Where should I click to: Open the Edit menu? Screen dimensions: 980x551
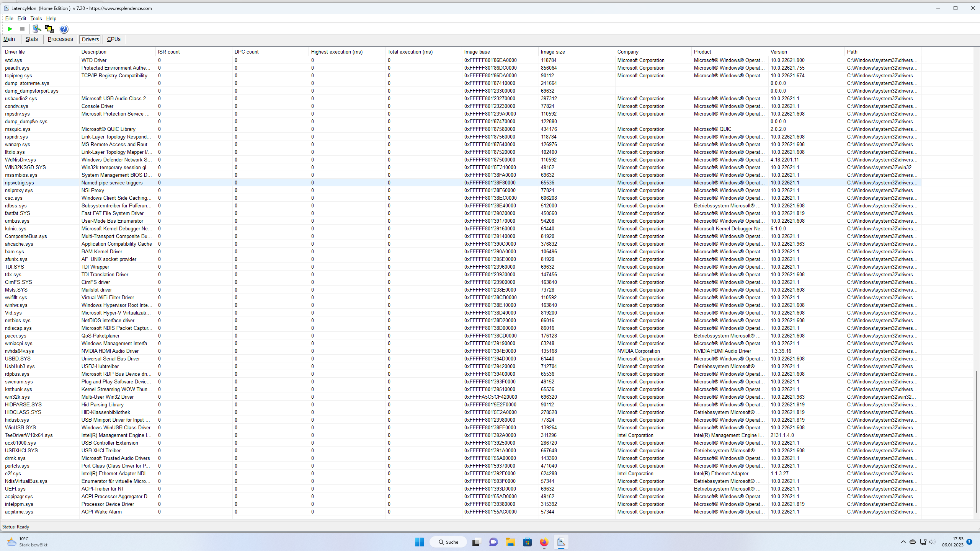pos(22,18)
